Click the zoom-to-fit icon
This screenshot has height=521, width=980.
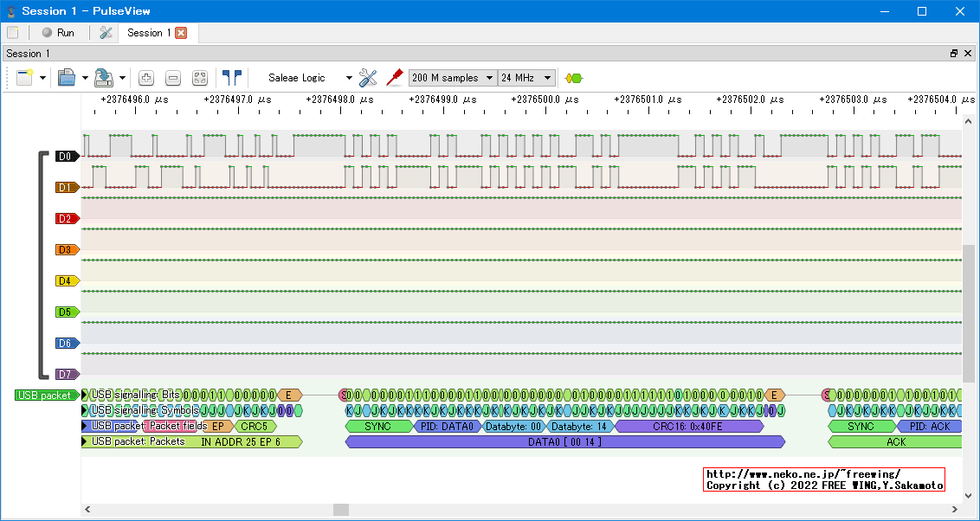point(200,78)
